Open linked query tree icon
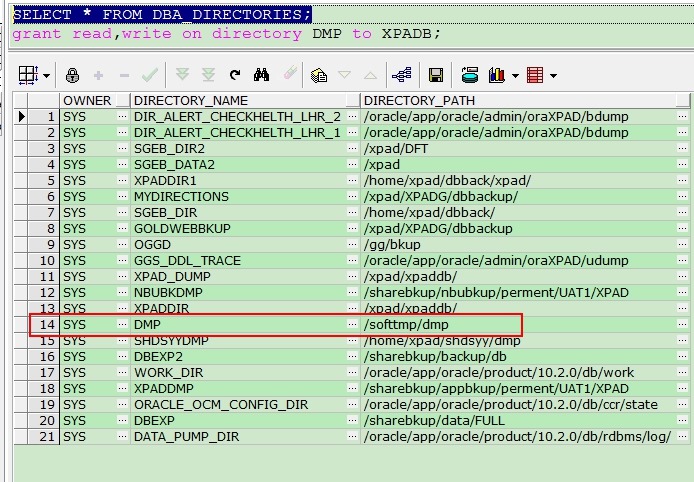The image size is (694, 482). click(401, 75)
